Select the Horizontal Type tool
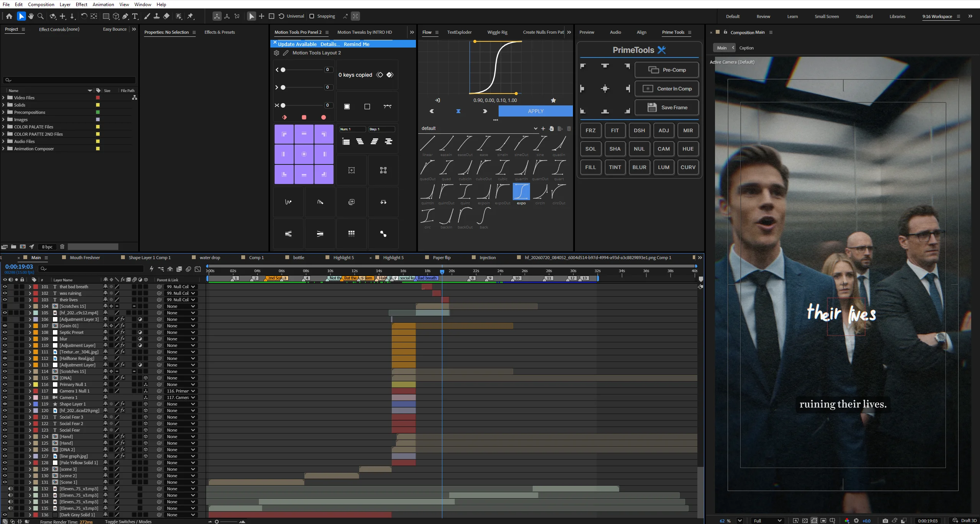This screenshot has height=524, width=980. [135, 16]
